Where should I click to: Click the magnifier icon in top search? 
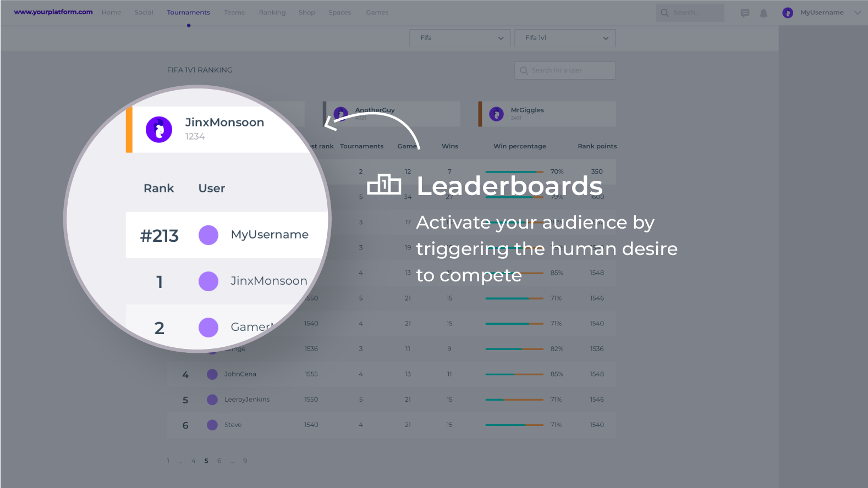click(664, 13)
